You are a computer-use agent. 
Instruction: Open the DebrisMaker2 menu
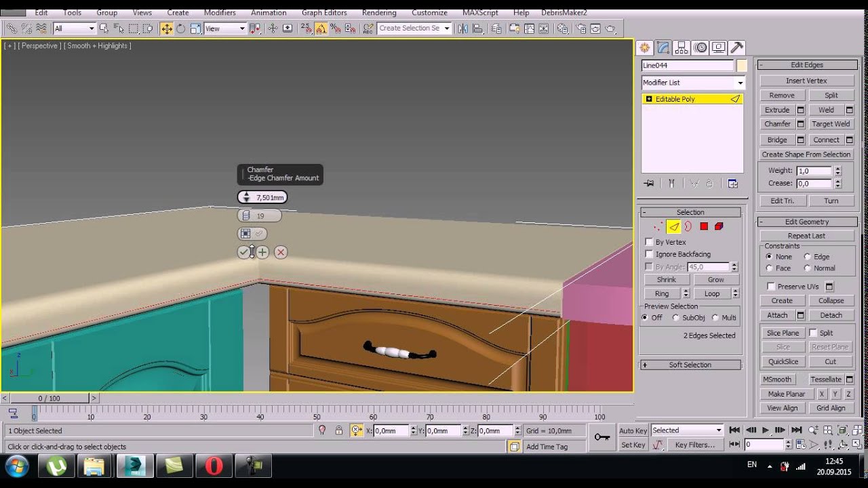pos(564,12)
